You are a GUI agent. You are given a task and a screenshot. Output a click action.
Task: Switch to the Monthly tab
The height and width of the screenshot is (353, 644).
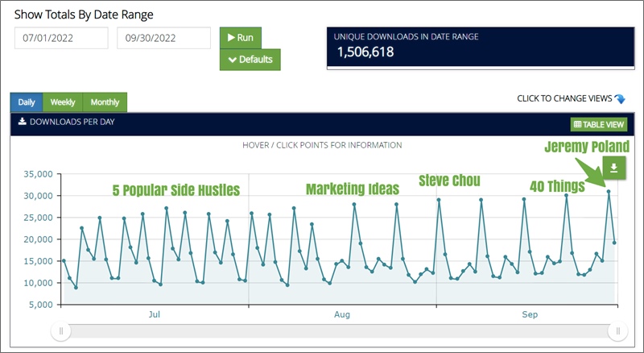105,102
